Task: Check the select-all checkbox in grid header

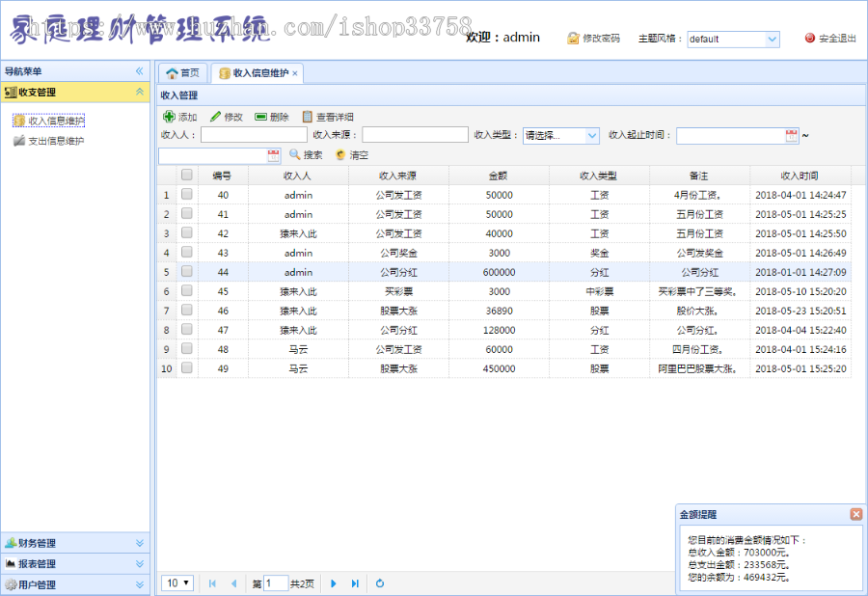Action: (187, 175)
